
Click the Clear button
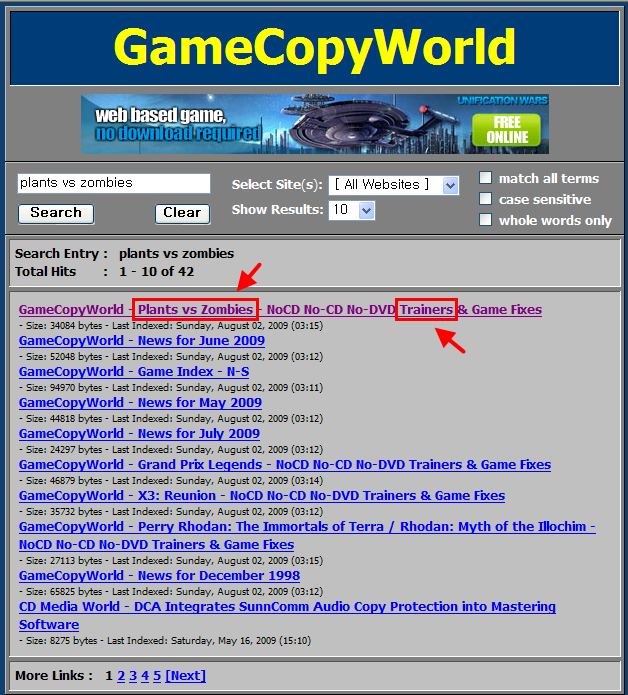[182, 214]
